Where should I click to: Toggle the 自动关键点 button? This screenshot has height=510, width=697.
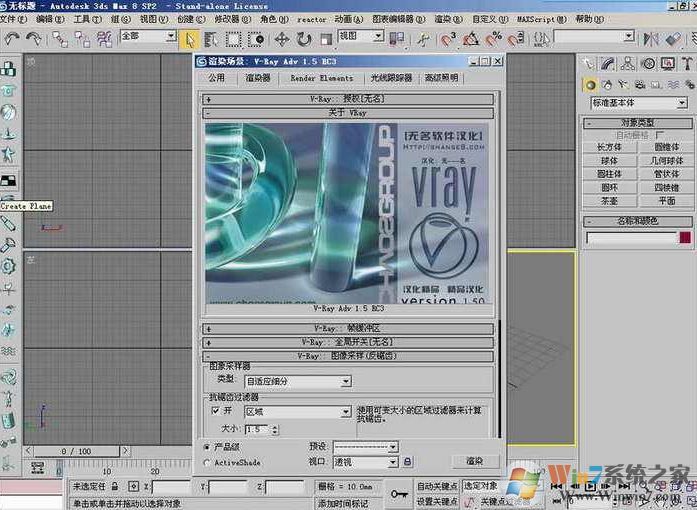tap(437, 486)
